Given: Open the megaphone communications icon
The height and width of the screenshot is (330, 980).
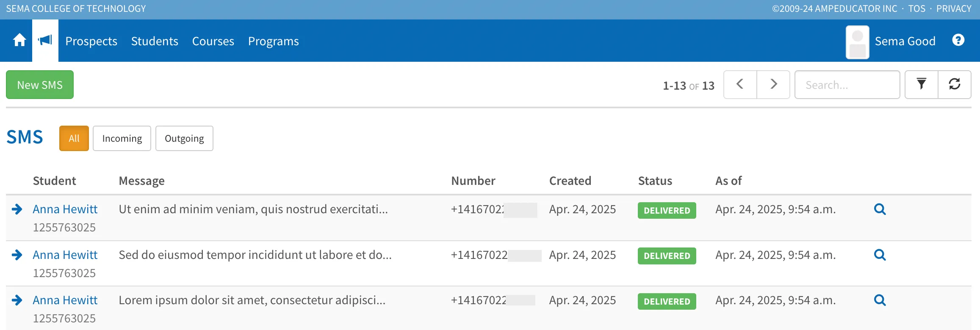Looking at the screenshot, I should click(45, 41).
